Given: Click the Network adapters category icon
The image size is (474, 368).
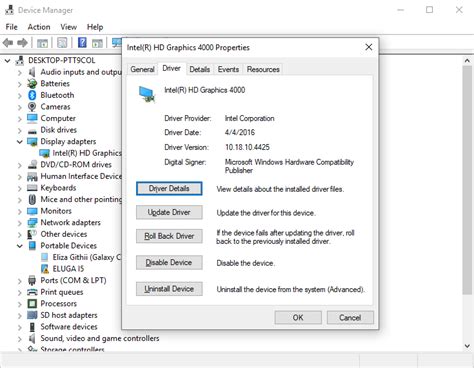Looking at the screenshot, I should click(32, 222).
